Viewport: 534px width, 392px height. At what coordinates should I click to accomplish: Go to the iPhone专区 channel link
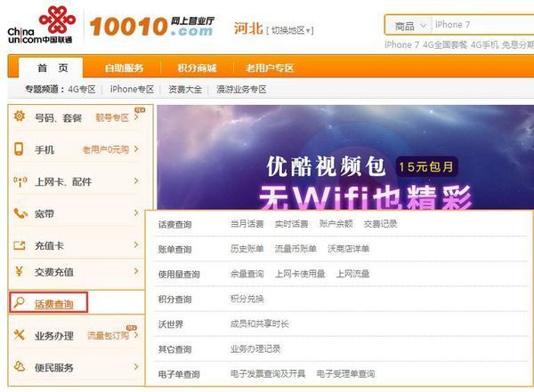pyautogui.click(x=132, y=90)
